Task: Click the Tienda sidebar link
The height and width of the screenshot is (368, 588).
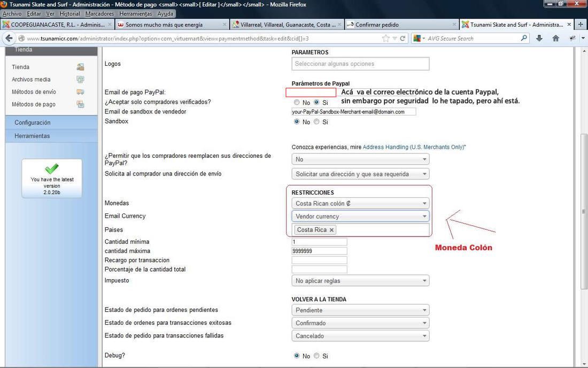Action: tap(21, 67)
